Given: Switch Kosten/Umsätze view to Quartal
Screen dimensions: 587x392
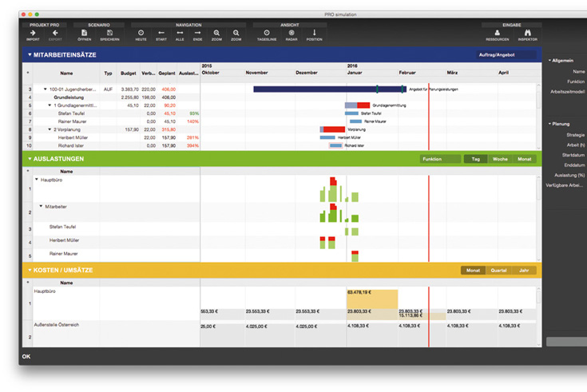Looking at the screenshot, I should pyautogui.click(x=498, y=271).
